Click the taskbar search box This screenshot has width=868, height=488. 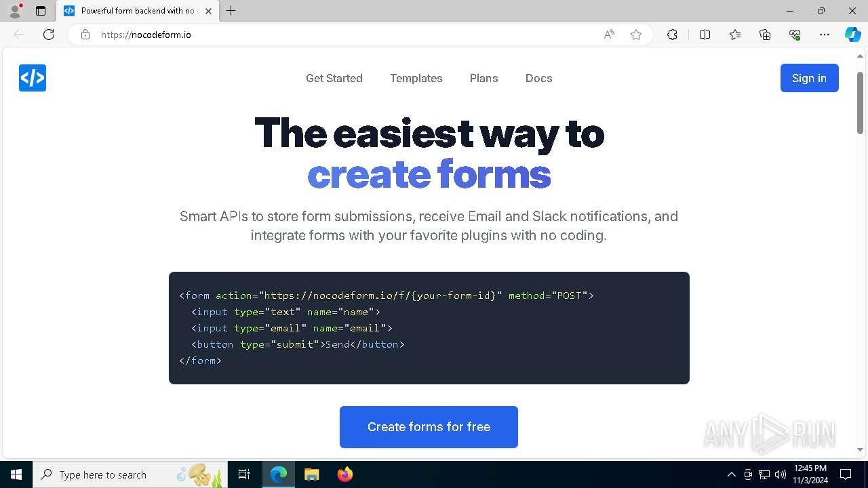(x=130, y=474)
